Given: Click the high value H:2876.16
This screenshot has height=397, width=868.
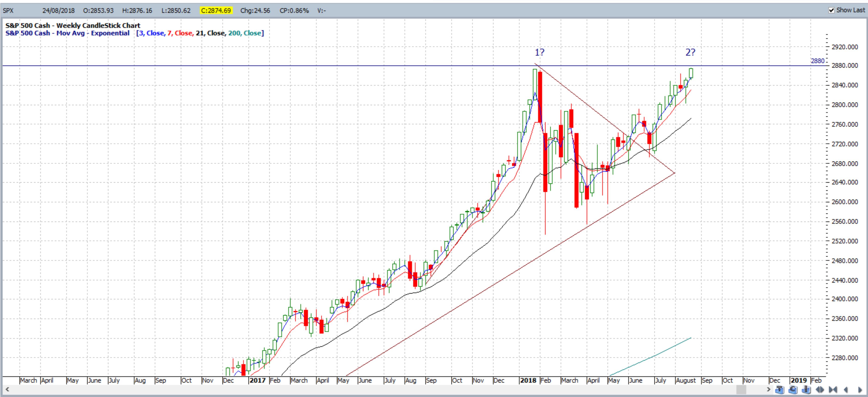Looking at the screenshot, I should 137,10.
